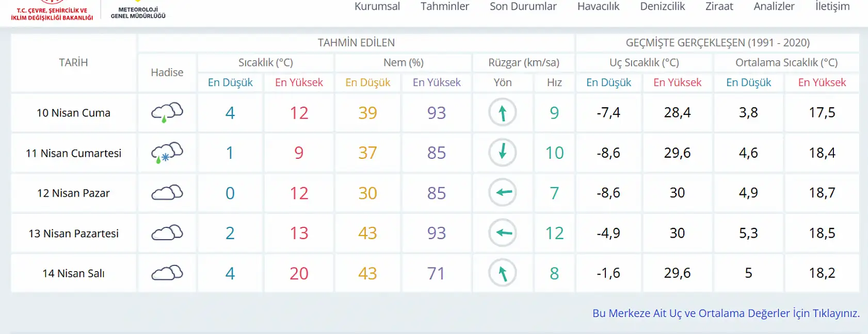Click the TARİH column header

click(x=73, y=62)
